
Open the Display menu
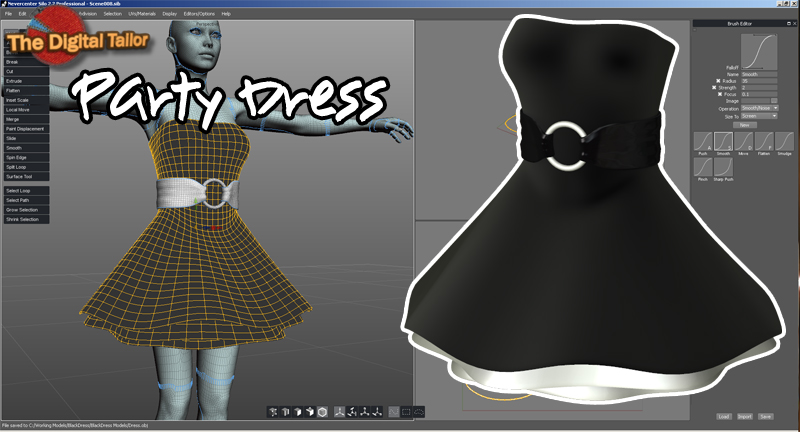pos(169,14)
